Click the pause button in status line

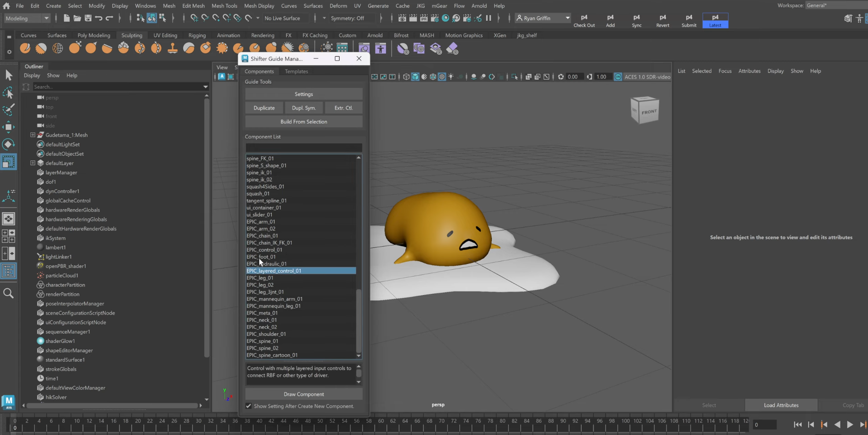tap(489, 18)
